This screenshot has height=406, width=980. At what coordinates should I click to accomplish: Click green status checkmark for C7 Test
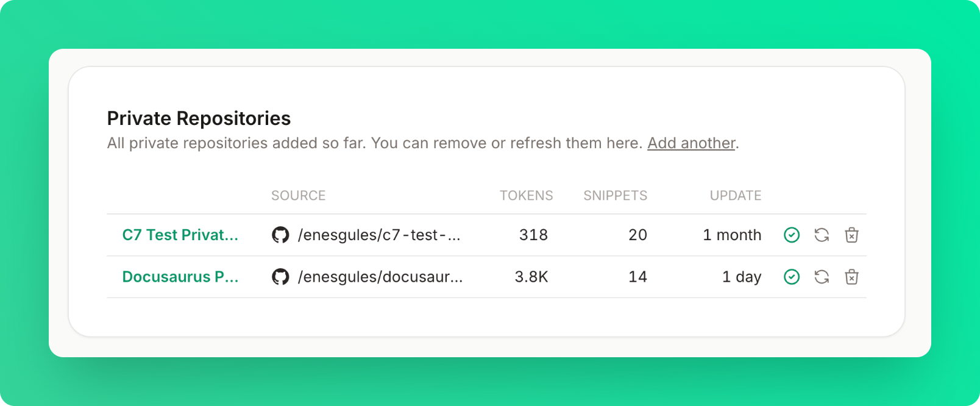tap(791, 235)
